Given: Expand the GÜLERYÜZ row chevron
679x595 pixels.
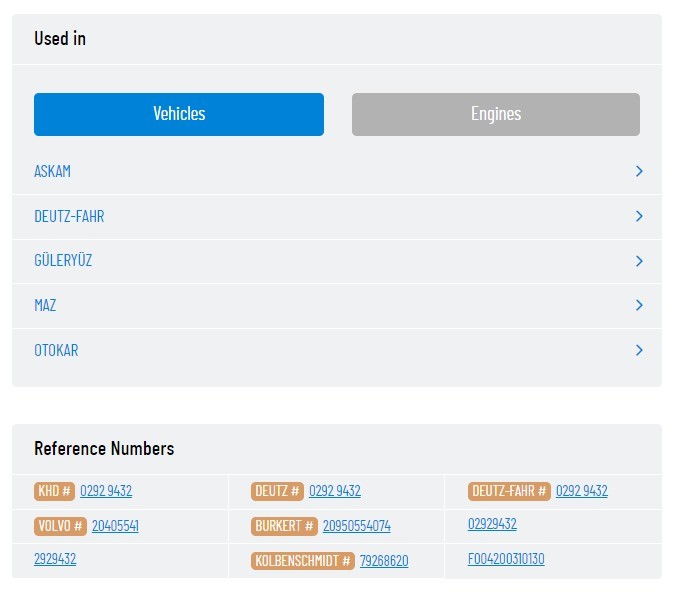Looking at the screenshot, I should pos(639,261).
